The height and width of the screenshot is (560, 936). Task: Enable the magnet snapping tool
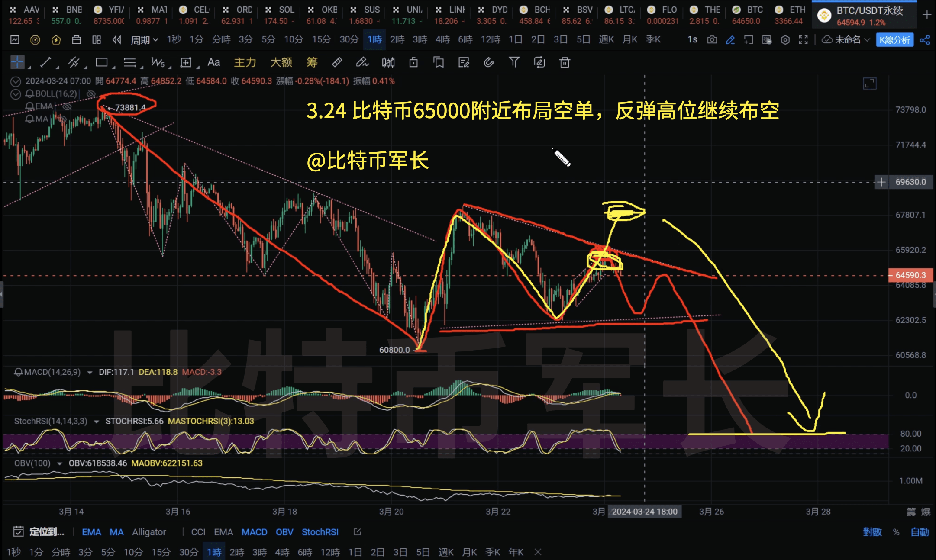pyautogui.click(x=489, y=62)
